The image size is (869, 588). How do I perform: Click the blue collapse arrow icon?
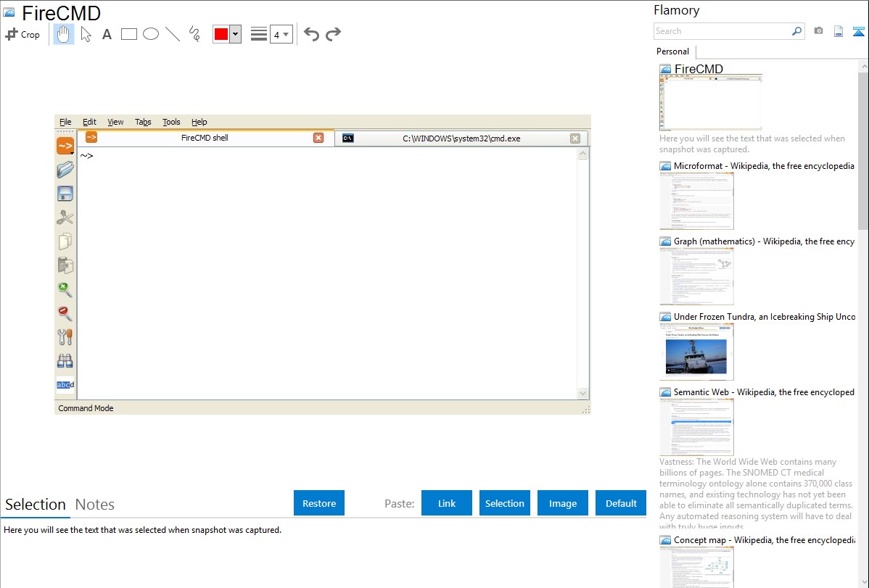pos(858,31)
